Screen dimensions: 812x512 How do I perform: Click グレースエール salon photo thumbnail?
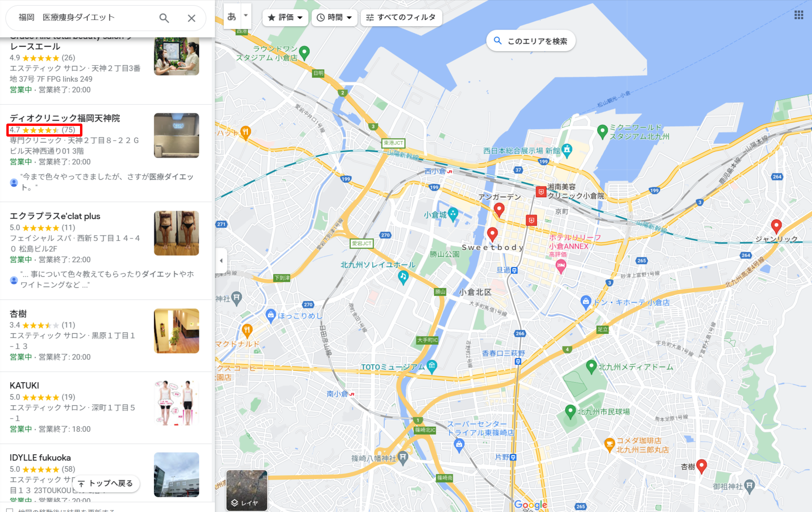pyautogui.click(x=176, y=56)
